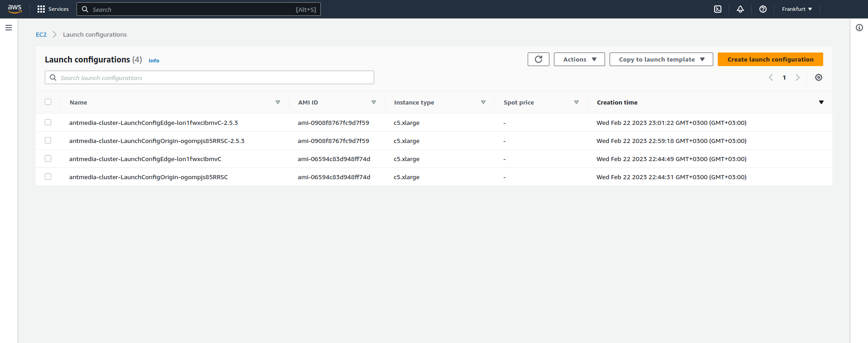Go to previous page of results
868x343 pixels.
771,77
